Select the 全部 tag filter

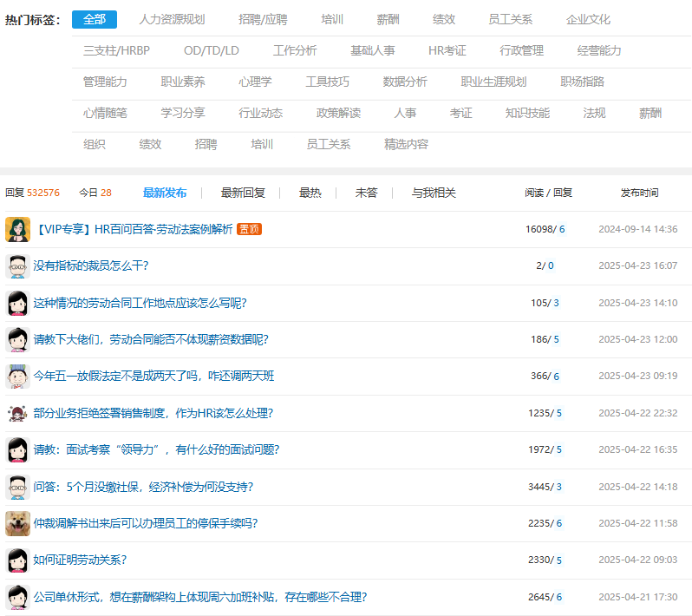[x=95, y=19]
